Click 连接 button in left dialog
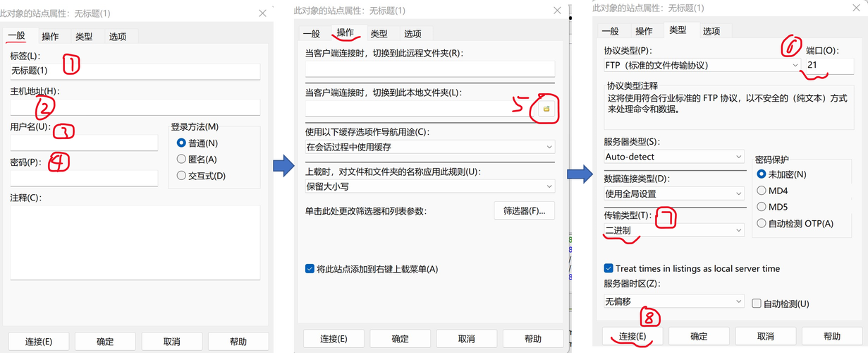The image size is (868, 353). click(39, 341)
